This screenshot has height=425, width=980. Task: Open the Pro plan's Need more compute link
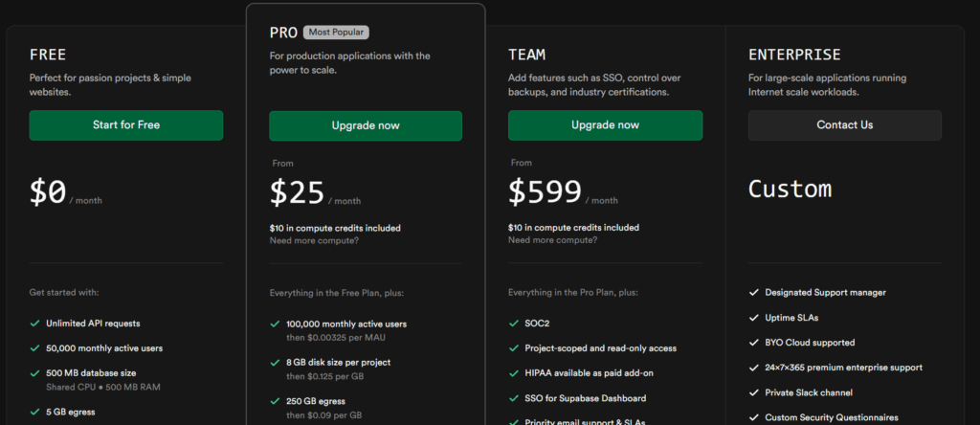pyautogui.click(x=314, y=240)
